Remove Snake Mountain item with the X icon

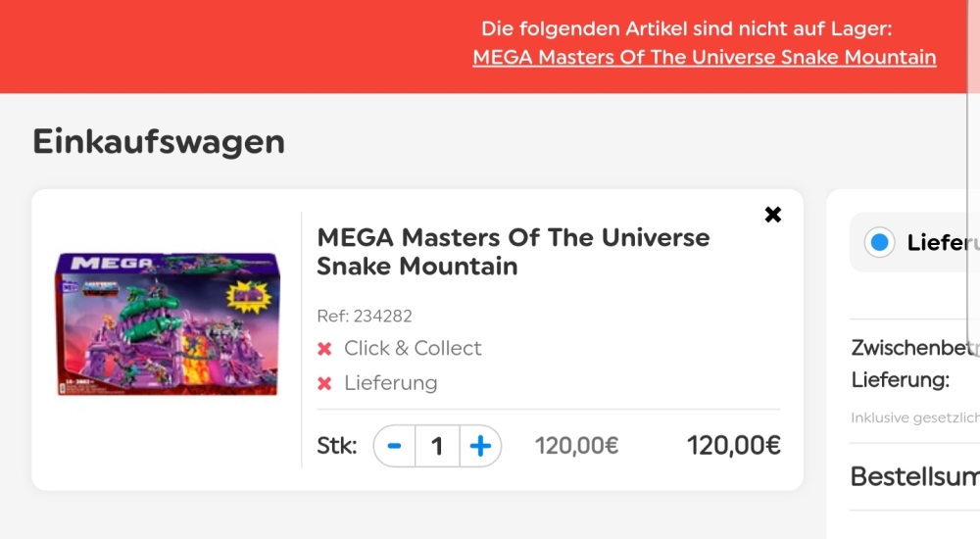point(772,215)
